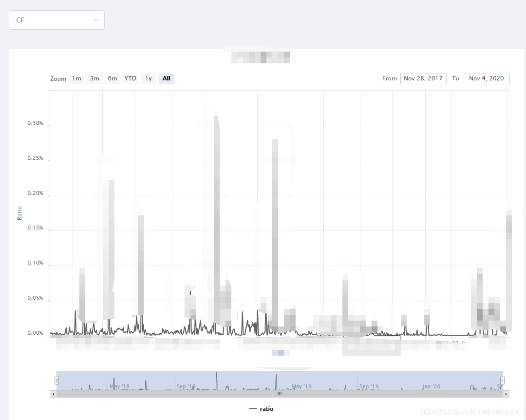Click the scrollbar left arrow
The width and height of the screenshot is (526, 420).
tap(53, 393)
